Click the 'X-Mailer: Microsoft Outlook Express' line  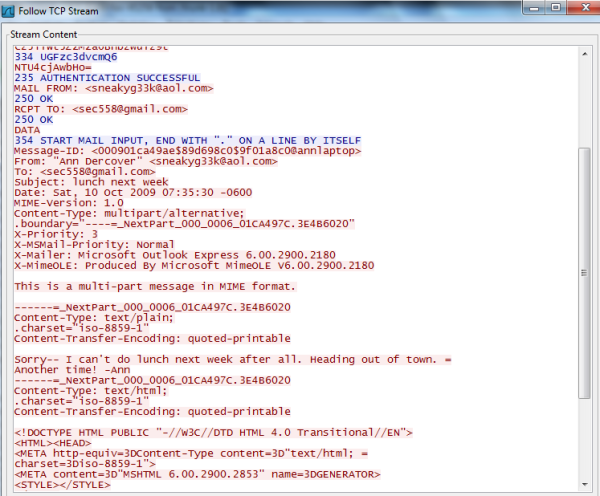pyautogui.click(x=175, y=255)
